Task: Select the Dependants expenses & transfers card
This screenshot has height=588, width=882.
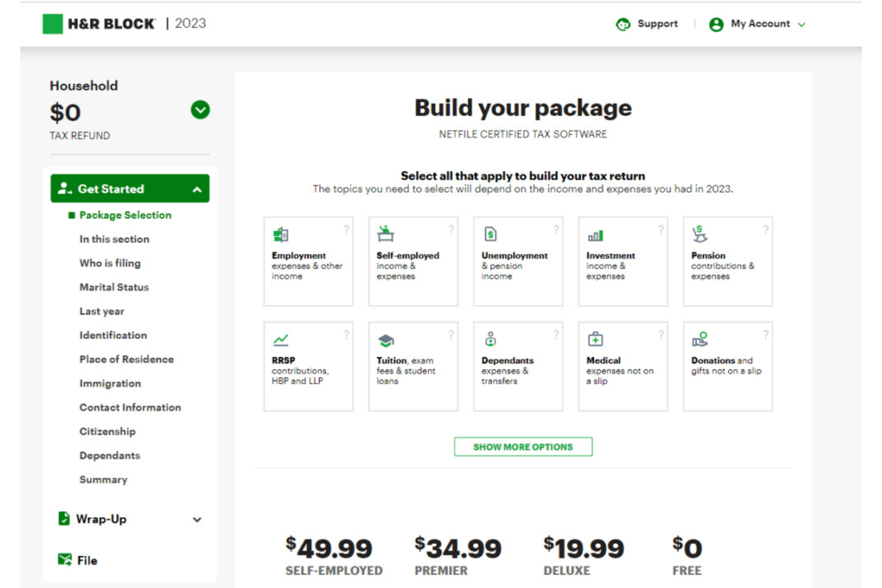Action: click(x=518, y=366)
